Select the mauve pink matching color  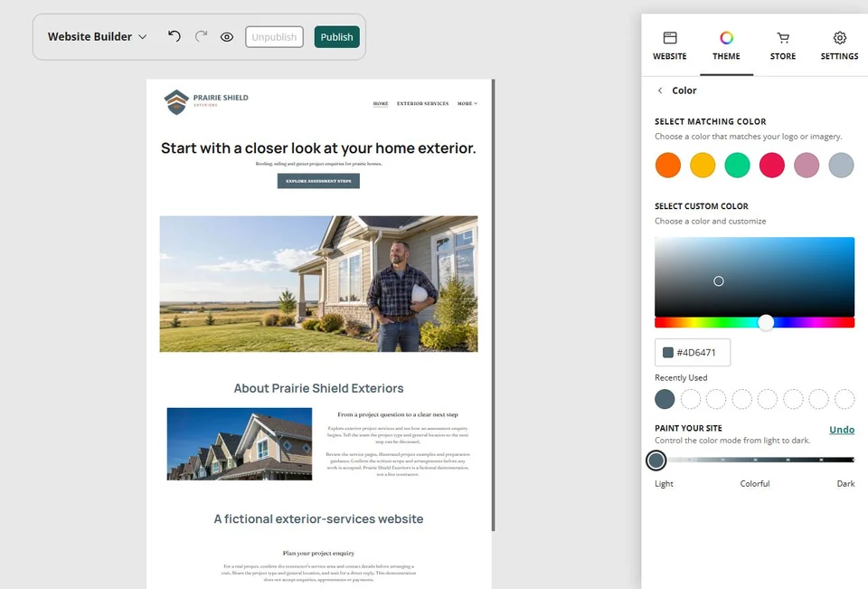(x=807, y=166)
